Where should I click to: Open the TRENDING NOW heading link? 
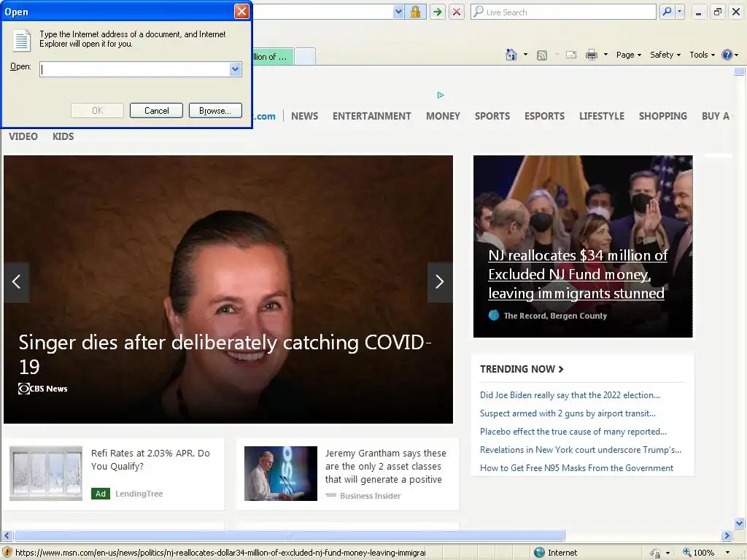tap(522, 369)
